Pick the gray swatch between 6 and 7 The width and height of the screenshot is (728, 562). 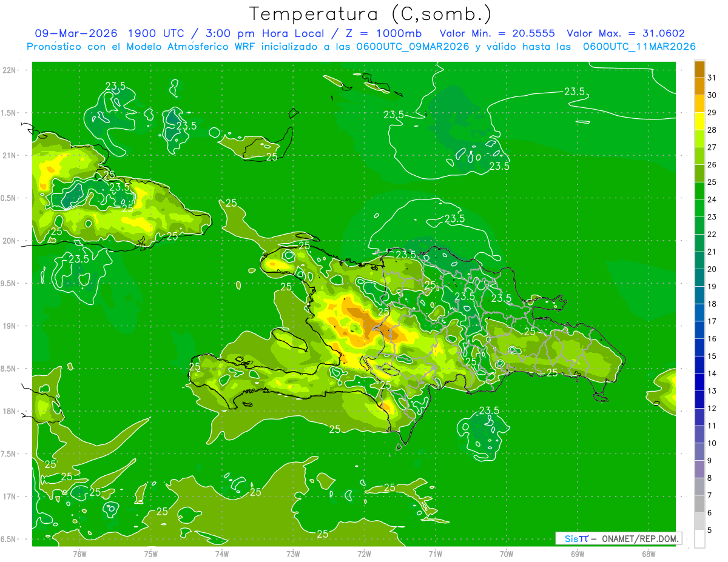click(x=699, y=504)
